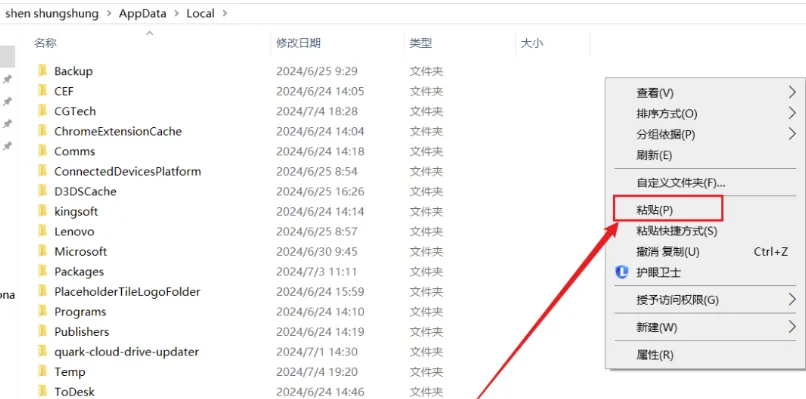This screenshot has height=399, width=806.
Task: Select PlaceholderTileLogoFolder folder icon
Action: (x=43, y=292)
